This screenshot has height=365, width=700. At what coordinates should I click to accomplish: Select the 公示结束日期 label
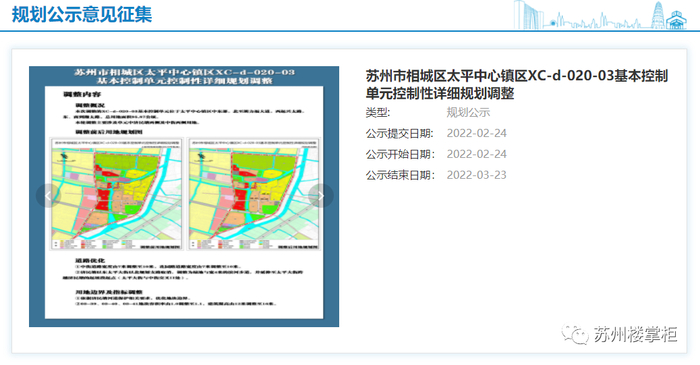coord(400,175)
